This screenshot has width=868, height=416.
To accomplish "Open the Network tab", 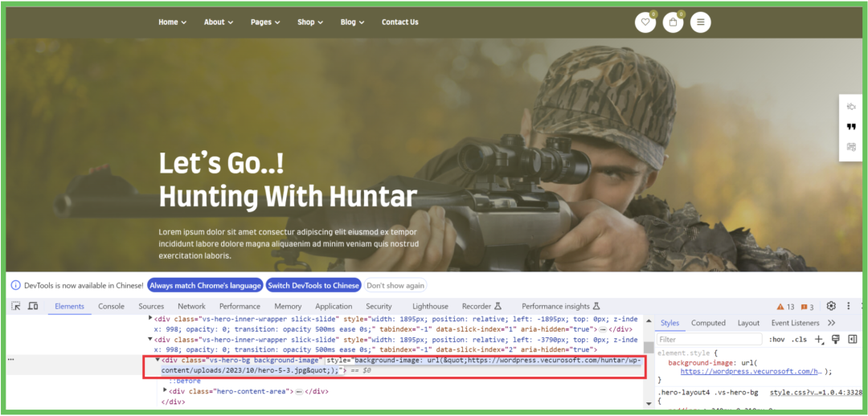I will pos(191,306).
